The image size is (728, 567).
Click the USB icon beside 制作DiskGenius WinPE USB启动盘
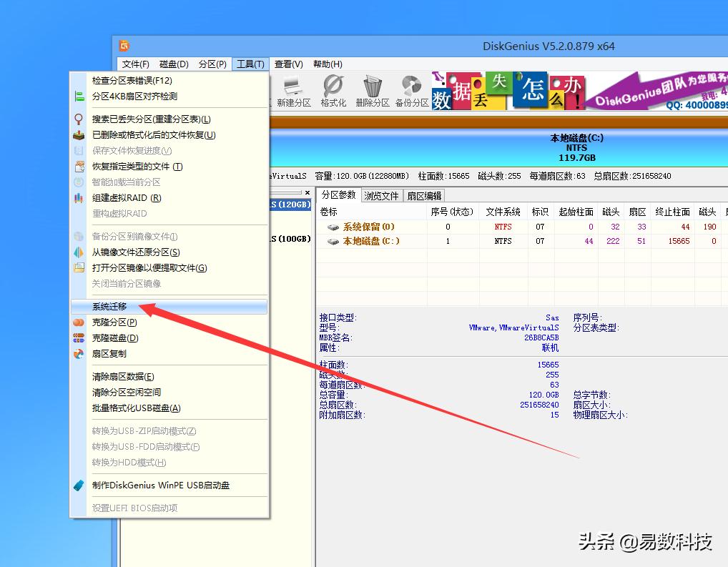click(x=80, y=485)
